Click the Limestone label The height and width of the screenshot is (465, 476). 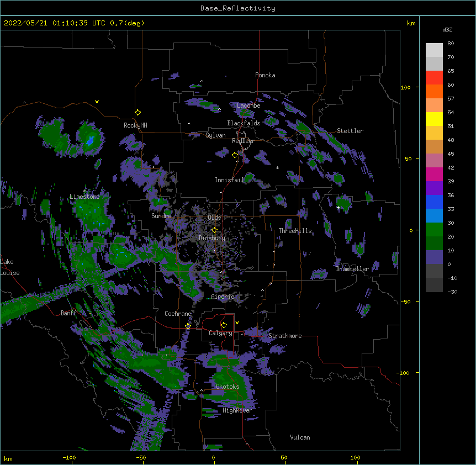pyautogui.click(x=84, y=197)
